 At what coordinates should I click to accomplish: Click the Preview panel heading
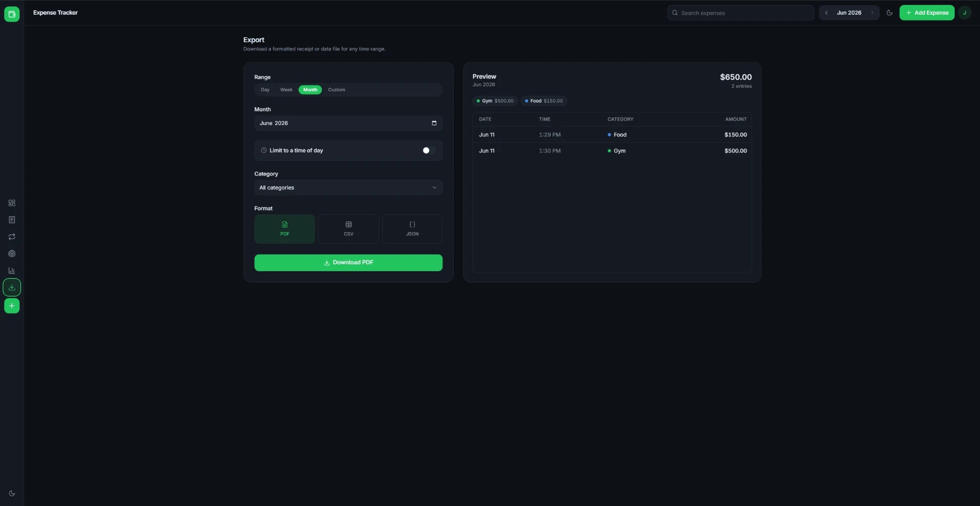click(484, 76)
